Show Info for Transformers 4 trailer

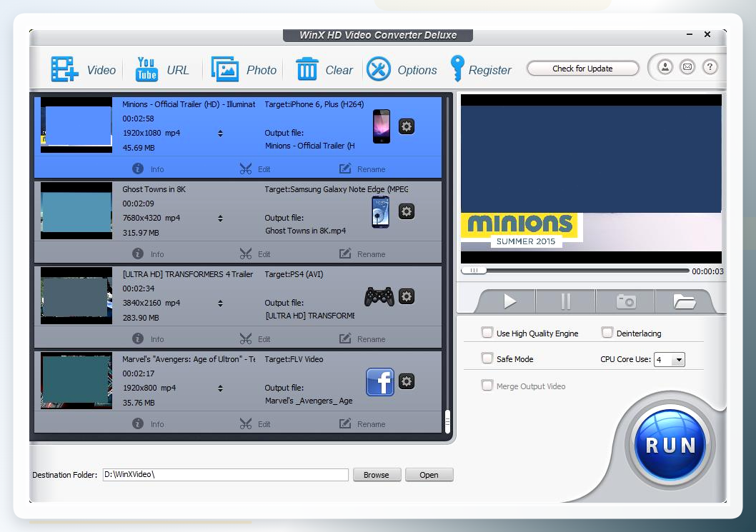point(148,338)
